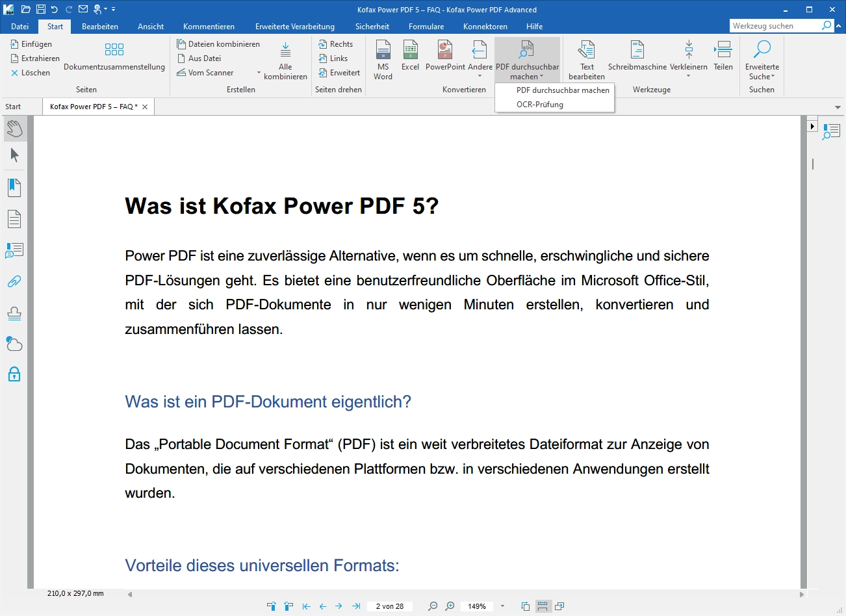Viewport: 846px width, 616px height.
Task: Open the Hilfe ribbon tab
Action: [x=535, y=27]
